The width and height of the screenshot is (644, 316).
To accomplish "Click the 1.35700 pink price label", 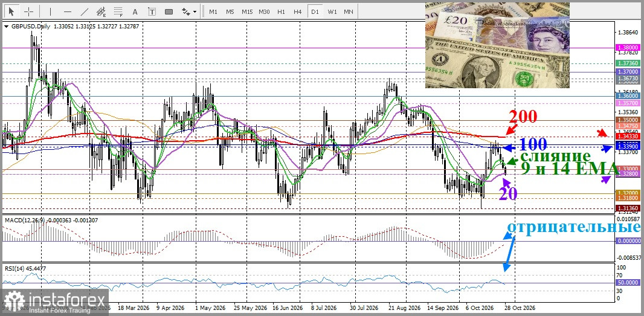I will [628, 103].
